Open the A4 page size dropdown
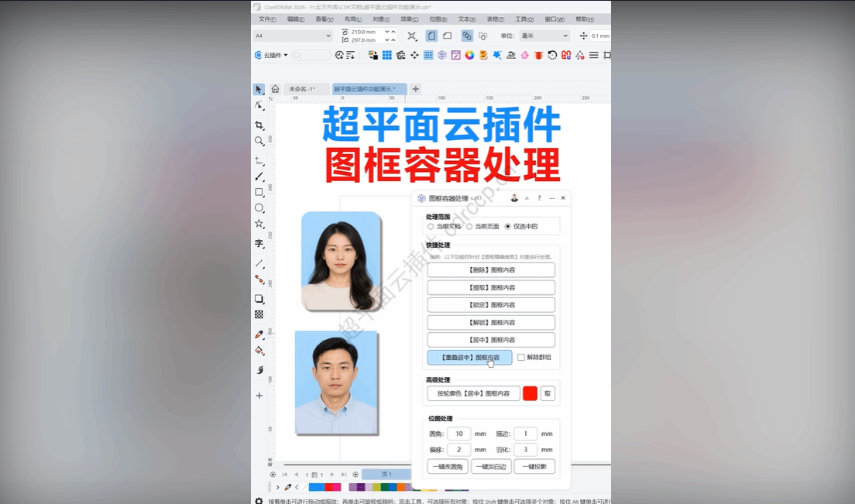The height and width of the screenshot is (504, 855). [293, 36]
